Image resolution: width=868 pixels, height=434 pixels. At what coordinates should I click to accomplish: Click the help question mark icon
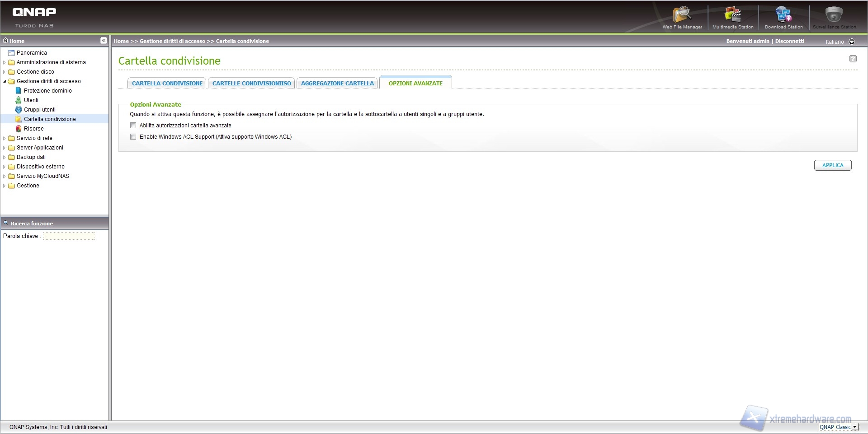click(x=853, y=59)
